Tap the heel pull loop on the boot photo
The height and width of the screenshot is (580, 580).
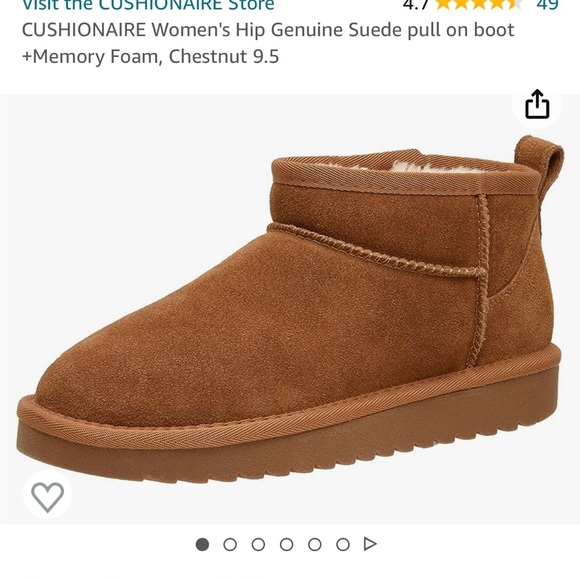pos(539,155)
